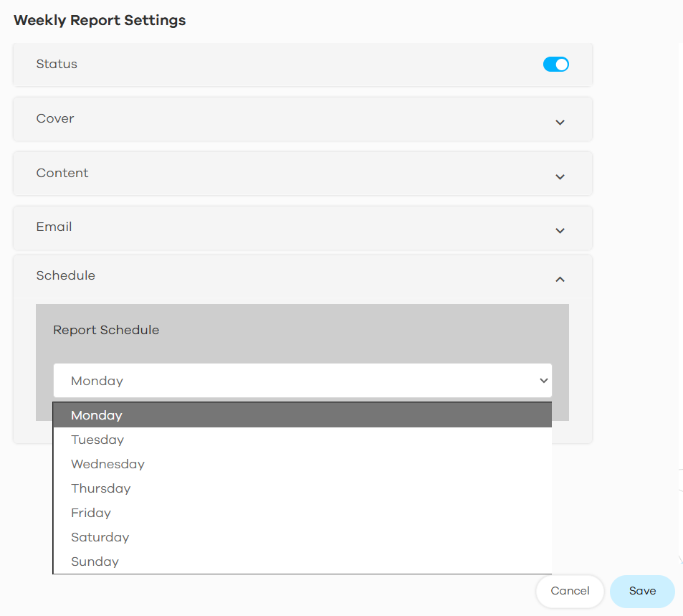Expand the Content section chevron
The image size is (683, 616).
pyautogui.click(x=560, y=177)
